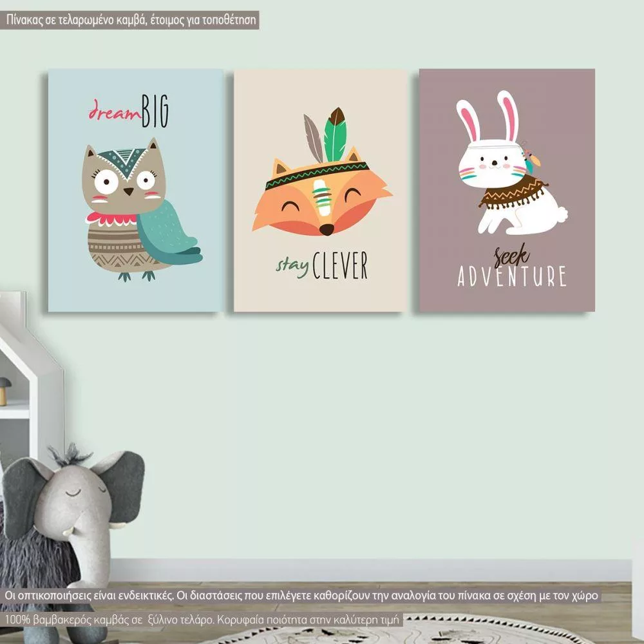
Task: Click the "stay CLEVER" caption
Action: pyautogui.click(x=322, y=265)
